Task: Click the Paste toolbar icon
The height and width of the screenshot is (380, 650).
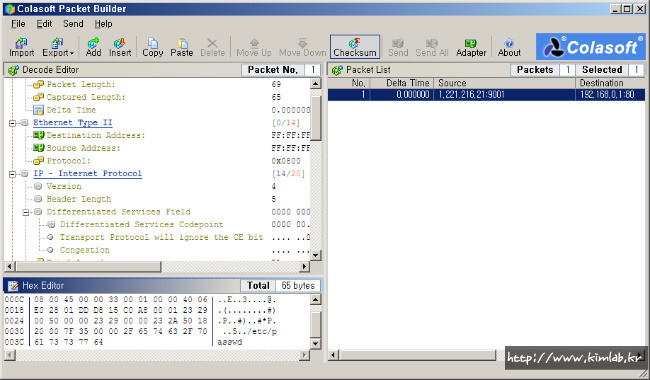Action: click(x=182, y=46)
